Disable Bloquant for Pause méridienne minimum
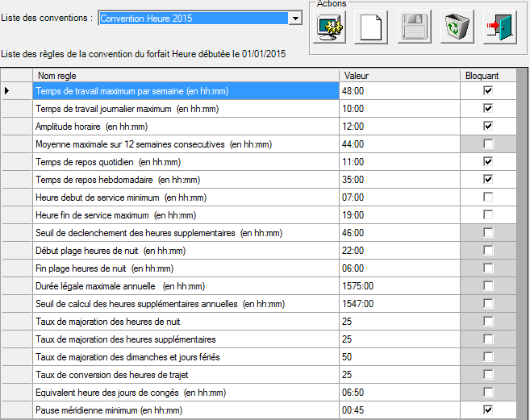 click(487, 410)
